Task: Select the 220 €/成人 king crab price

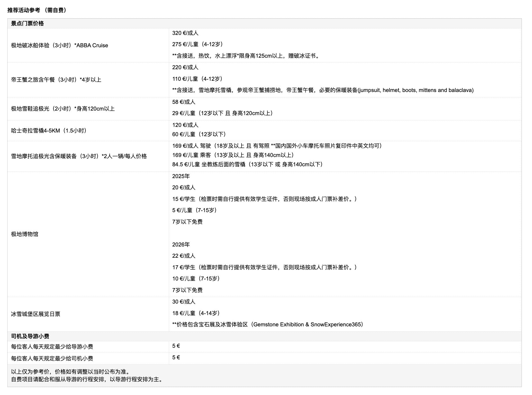Action: (x=185, y=68)
